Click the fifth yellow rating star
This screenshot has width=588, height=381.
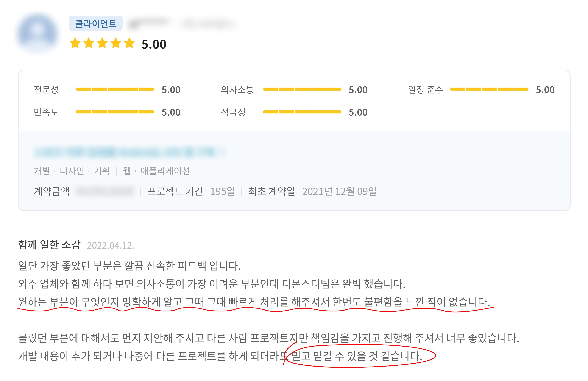(129, 43)
